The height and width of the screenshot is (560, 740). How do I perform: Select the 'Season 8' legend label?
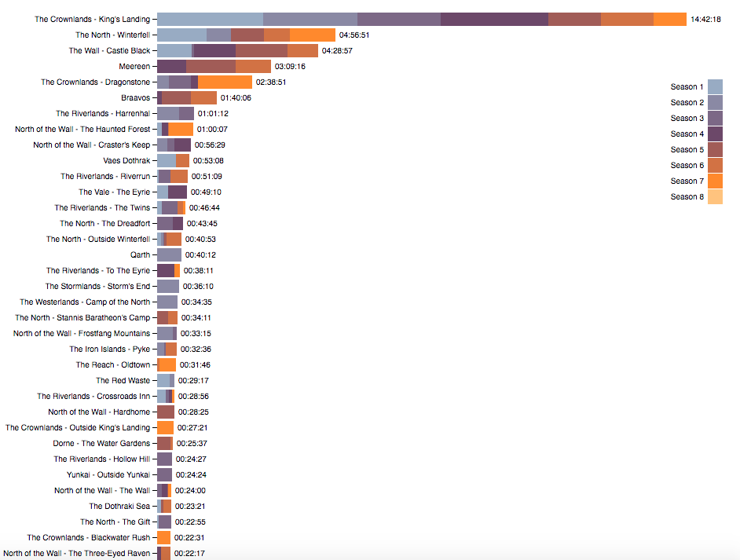tap(687, 196)
